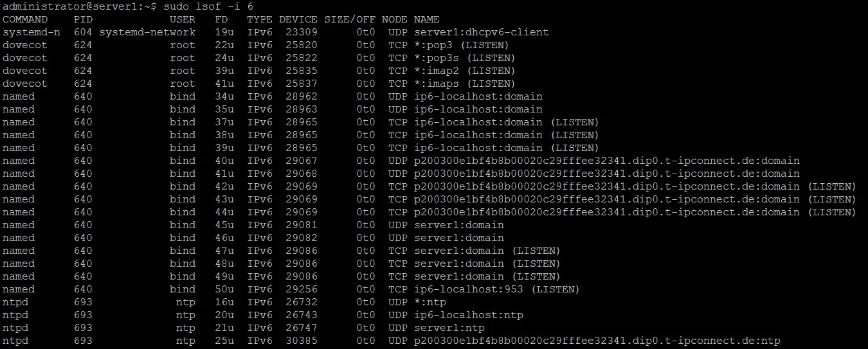This screenshot has height=349, width=868.
Task: Click the *:pop3 (LISTEN) entry
Action: coord(462,45)
